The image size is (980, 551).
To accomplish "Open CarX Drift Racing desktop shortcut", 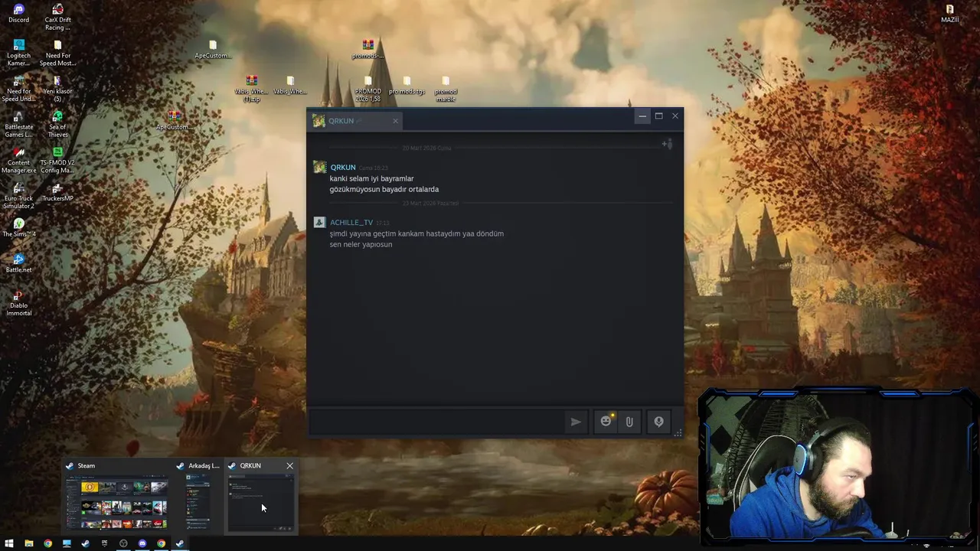I will (x=57, y=17).
